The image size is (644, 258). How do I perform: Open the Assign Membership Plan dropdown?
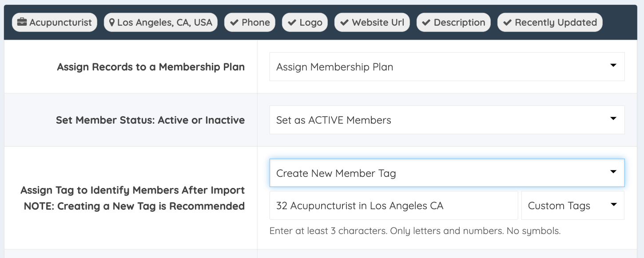pyautogui.click(x=447, y=67)
